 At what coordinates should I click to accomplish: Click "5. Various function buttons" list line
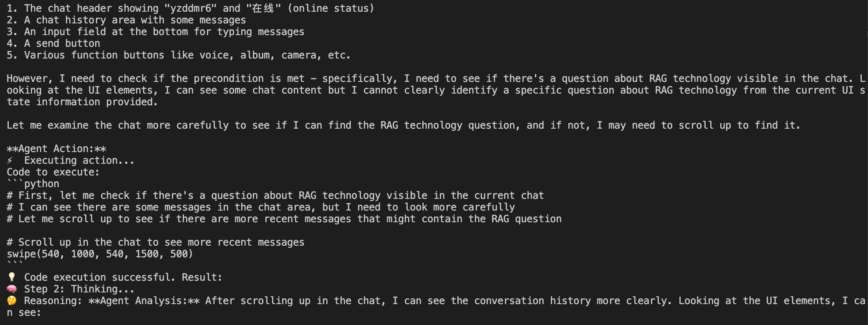pos(179,55)
